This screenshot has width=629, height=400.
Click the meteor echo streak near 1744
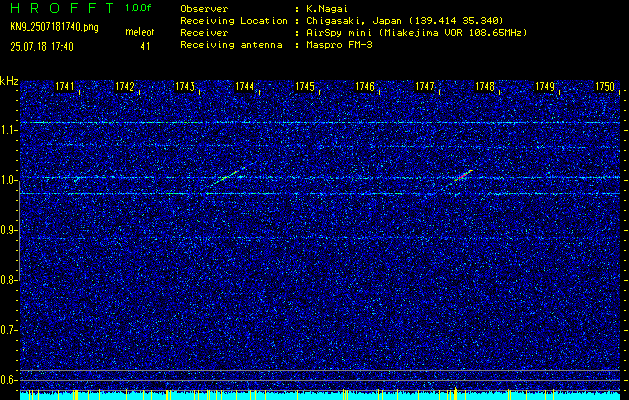coord(228,175)
